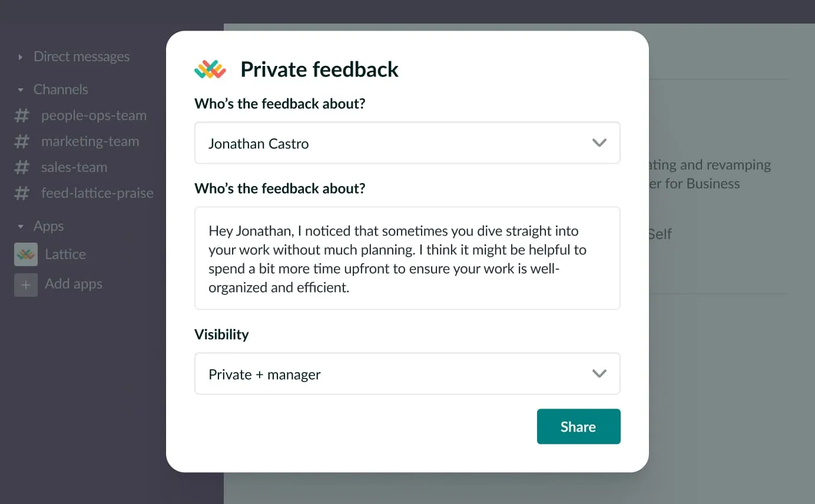815x504 pixels.
Task: Open the Lattice app in sidebar
Action: 65,254
